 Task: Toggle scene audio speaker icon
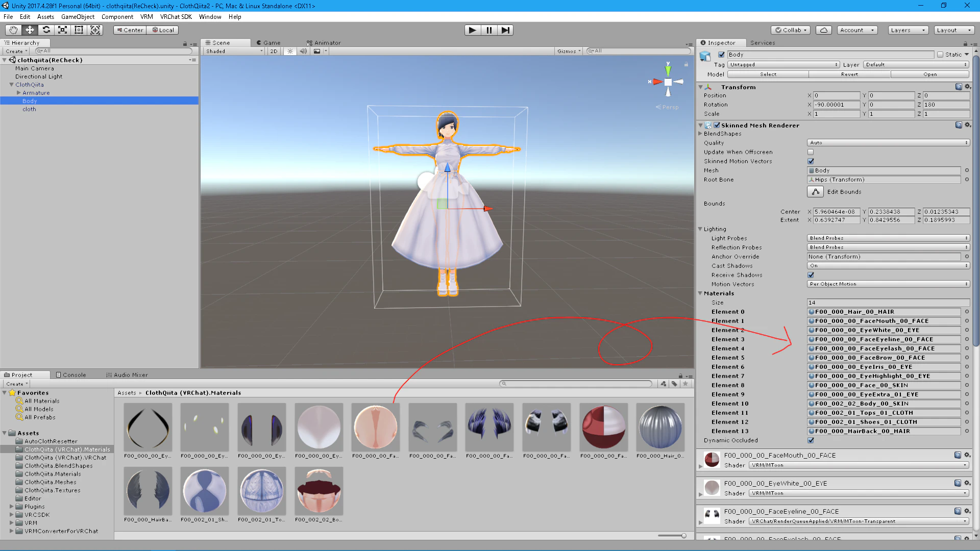pos(303,51)
